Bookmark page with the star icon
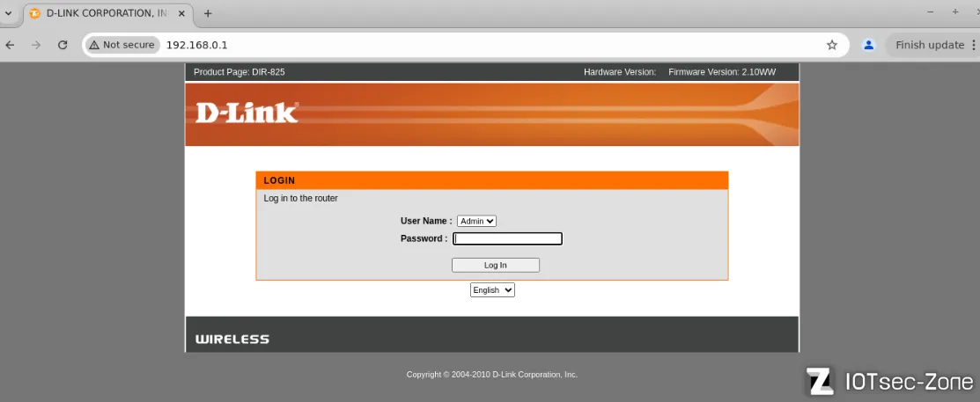980x402 pixels. (832, 45)
